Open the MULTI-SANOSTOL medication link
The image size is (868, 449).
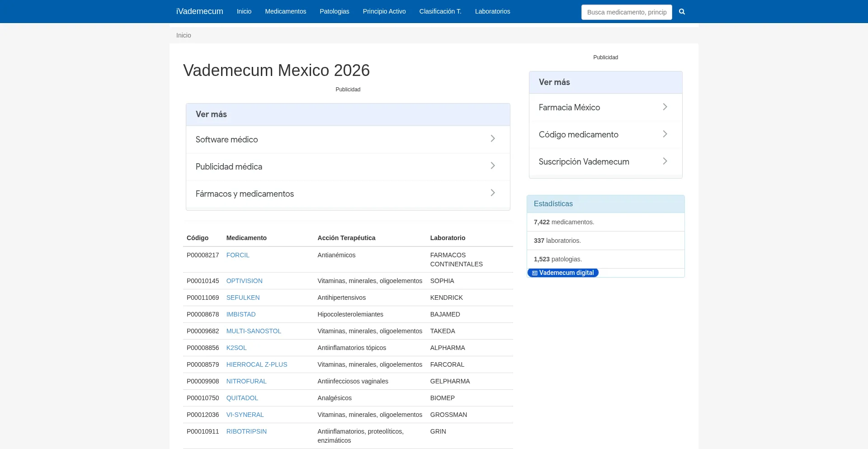click(x=254, y=331)
